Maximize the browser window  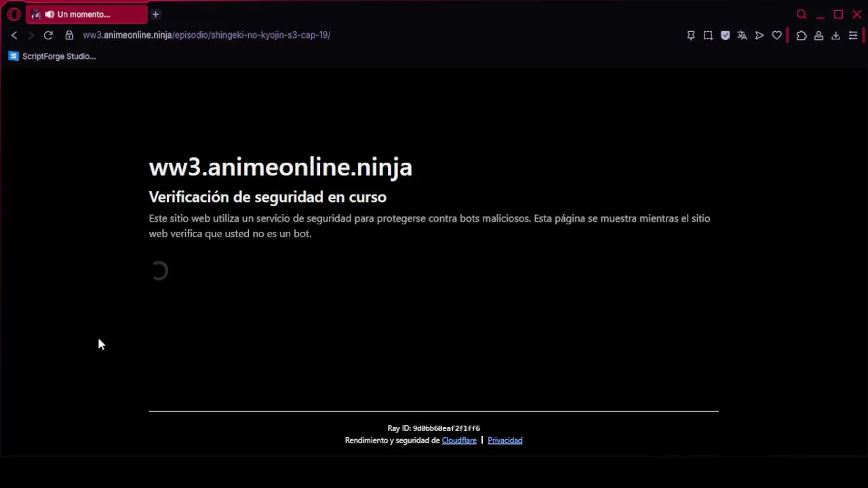[838, 14]
